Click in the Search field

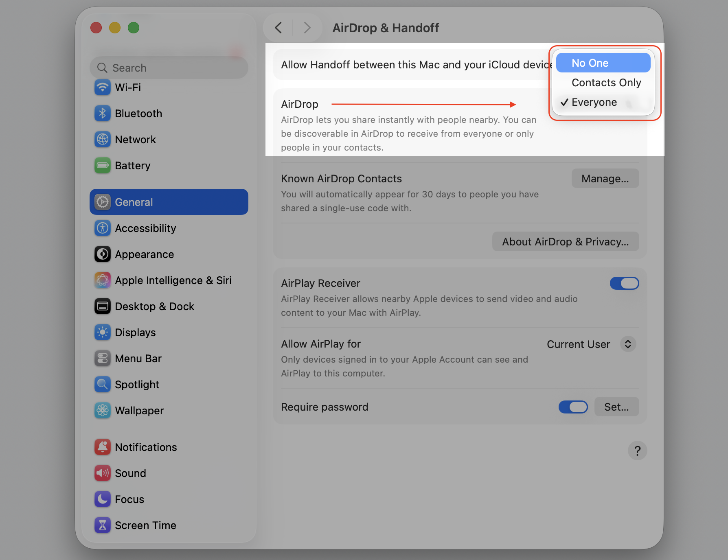(x=169, y=68)
